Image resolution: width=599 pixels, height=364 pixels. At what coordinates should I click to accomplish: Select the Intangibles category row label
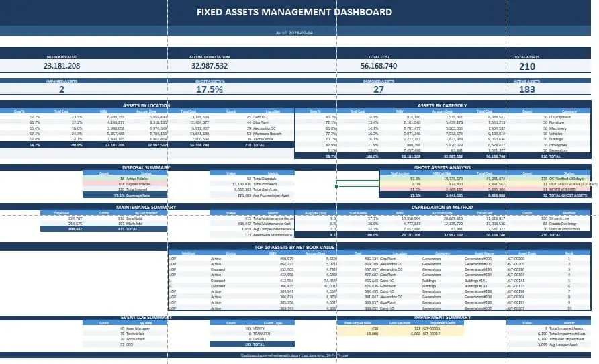coord(558,145)
